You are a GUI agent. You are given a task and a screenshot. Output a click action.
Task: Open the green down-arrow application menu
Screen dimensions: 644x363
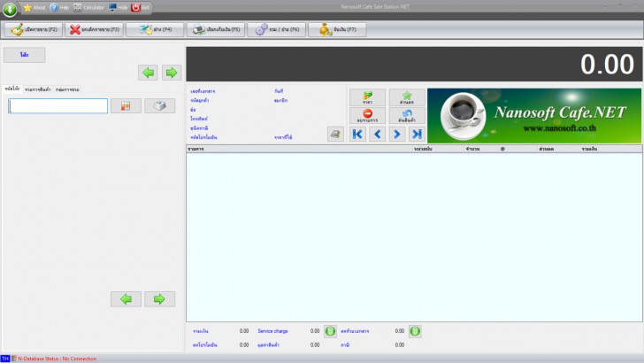tap(10, 9)
